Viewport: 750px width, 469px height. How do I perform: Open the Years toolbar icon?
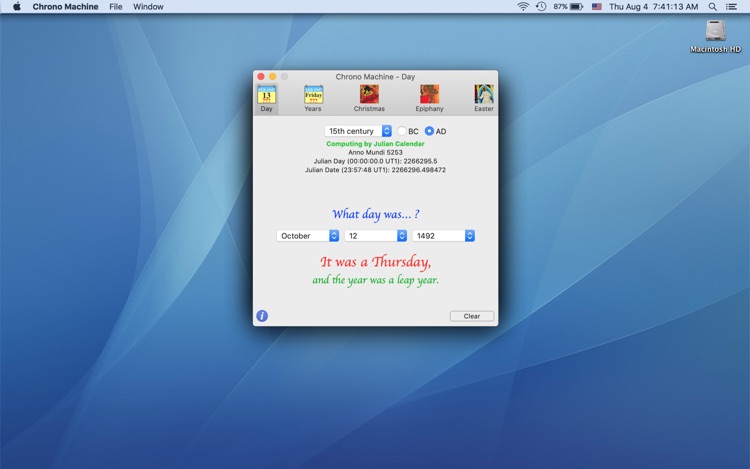pyautogui.click(x=313, y=96)
